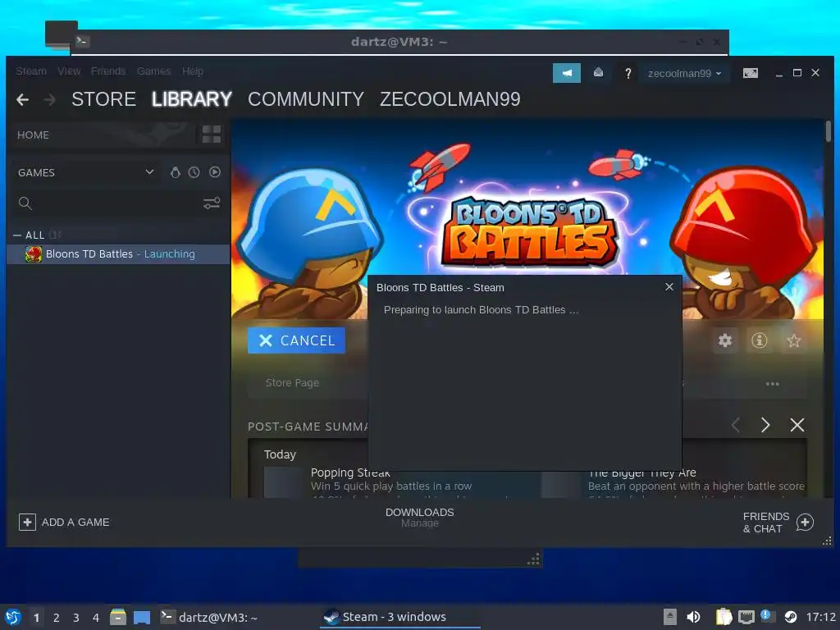
Task: Open the Steam menu
Action: click(x=31, y=71)
